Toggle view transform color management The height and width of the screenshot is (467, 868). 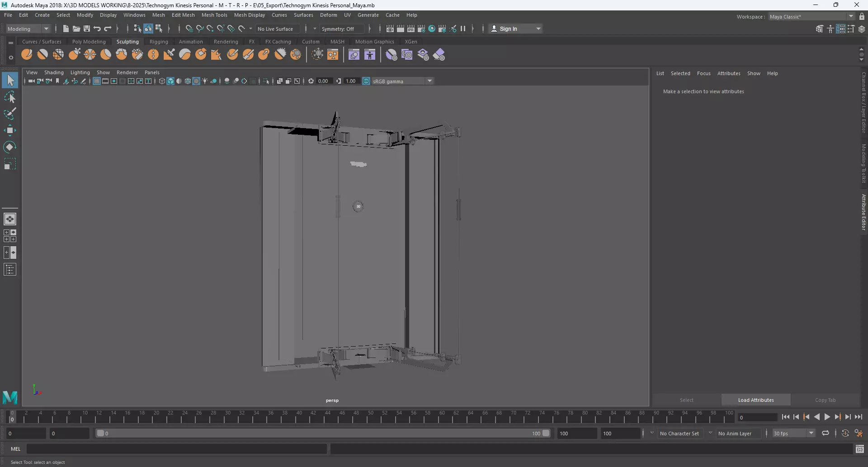(366, 81)
